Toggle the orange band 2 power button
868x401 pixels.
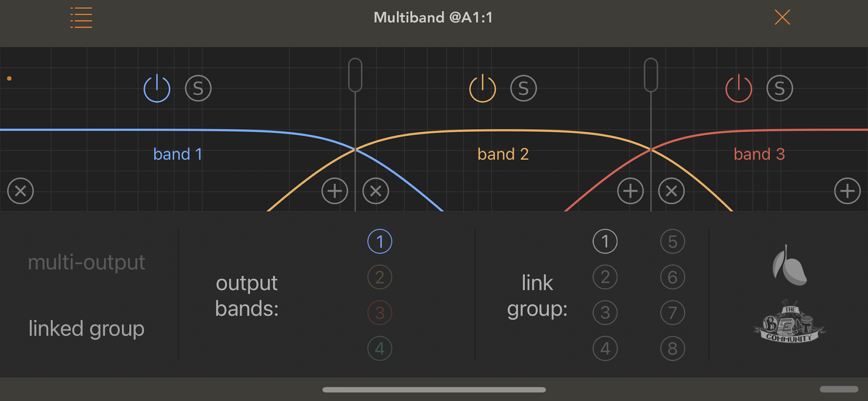coord(482,88)
